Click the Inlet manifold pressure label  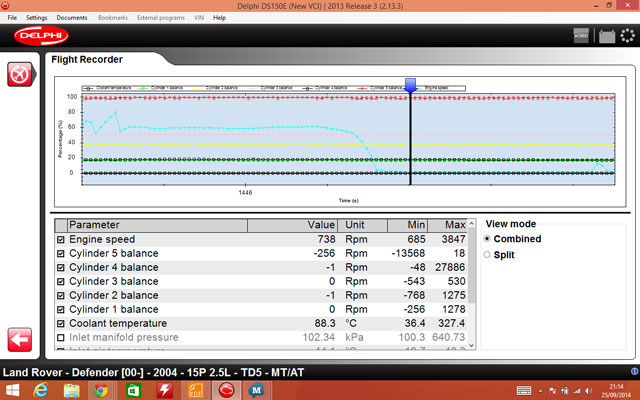(x=124, y=338)
